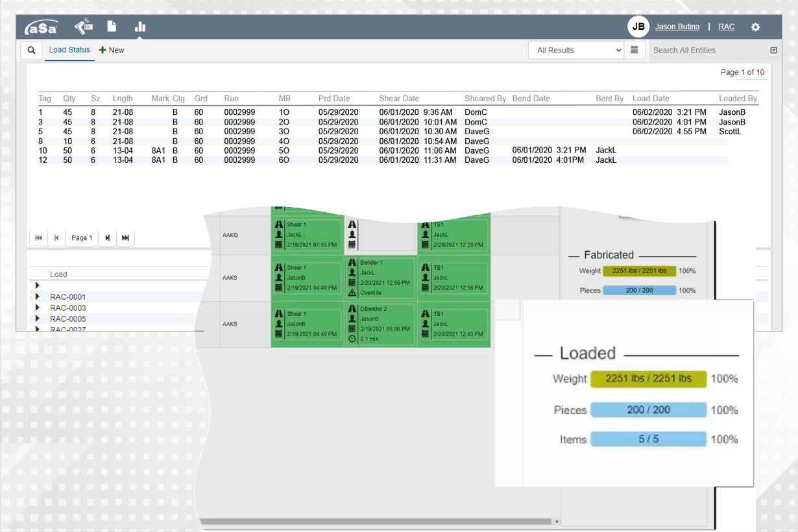
Task: Expand the RAC-0001 load row
Action: [x=37, y=296]
